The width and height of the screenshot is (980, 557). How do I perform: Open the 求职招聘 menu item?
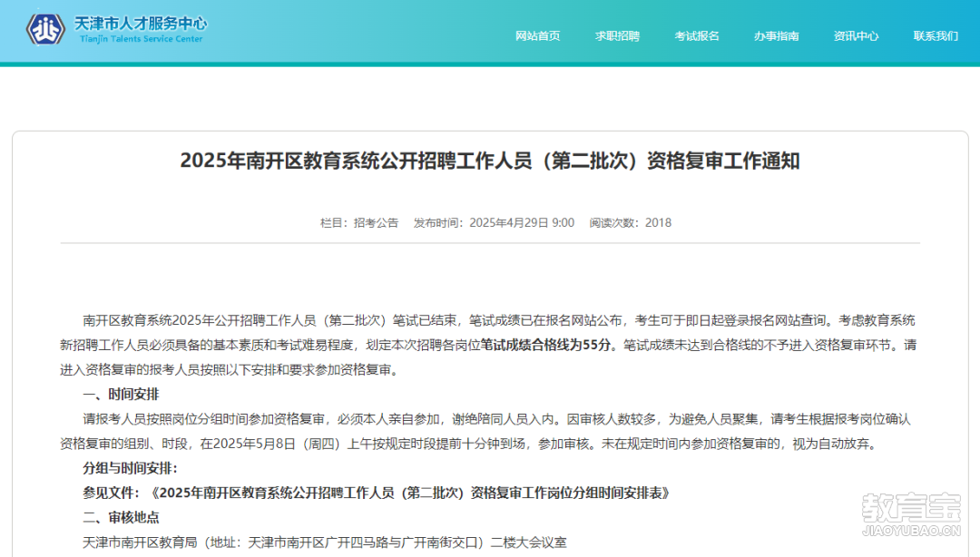pyautogui.click(x=617, y=36)
